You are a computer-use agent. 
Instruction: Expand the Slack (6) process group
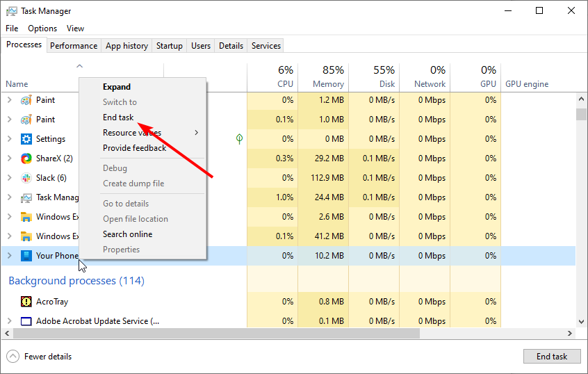(x=10, y=178)
